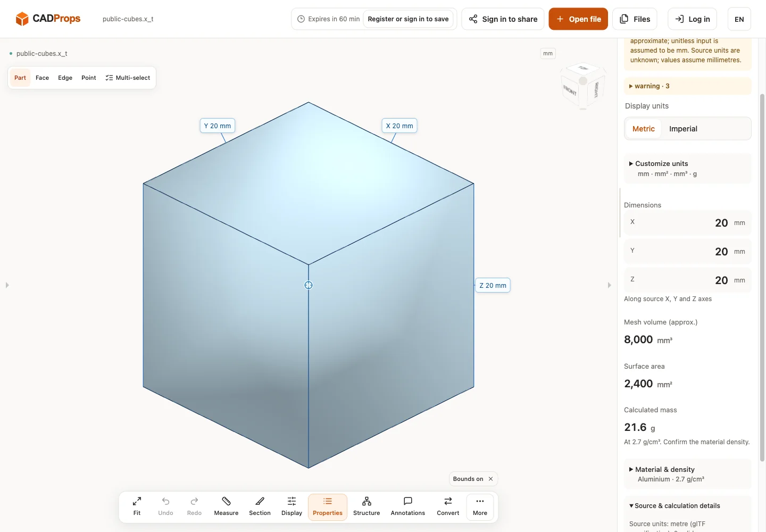
Task: Select Face selection mode
Action: (42, 78)
